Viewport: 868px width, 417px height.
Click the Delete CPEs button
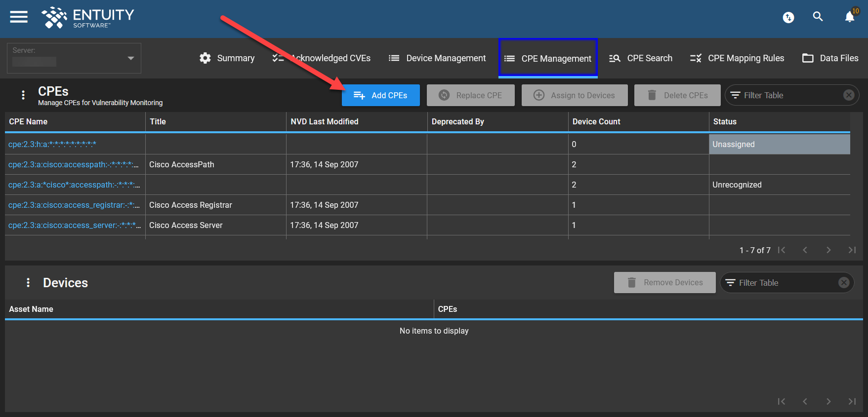[677, 95]
